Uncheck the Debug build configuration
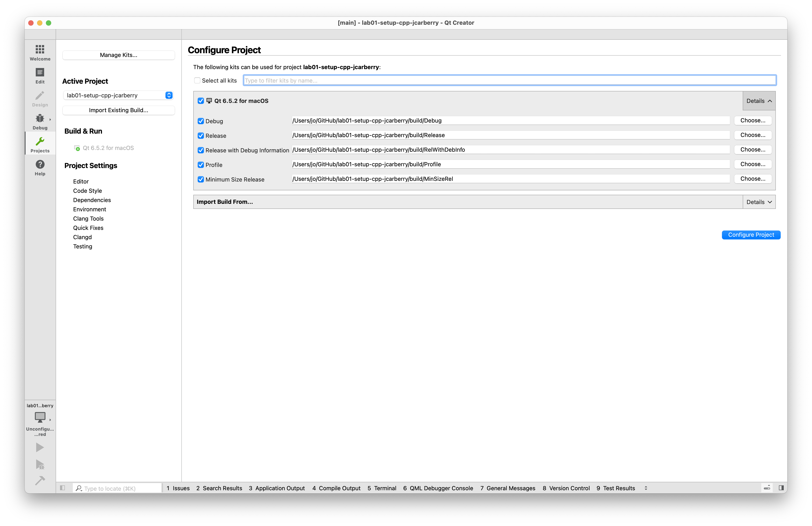This screenshot has width=812, height=526. (x=201, y=121)
